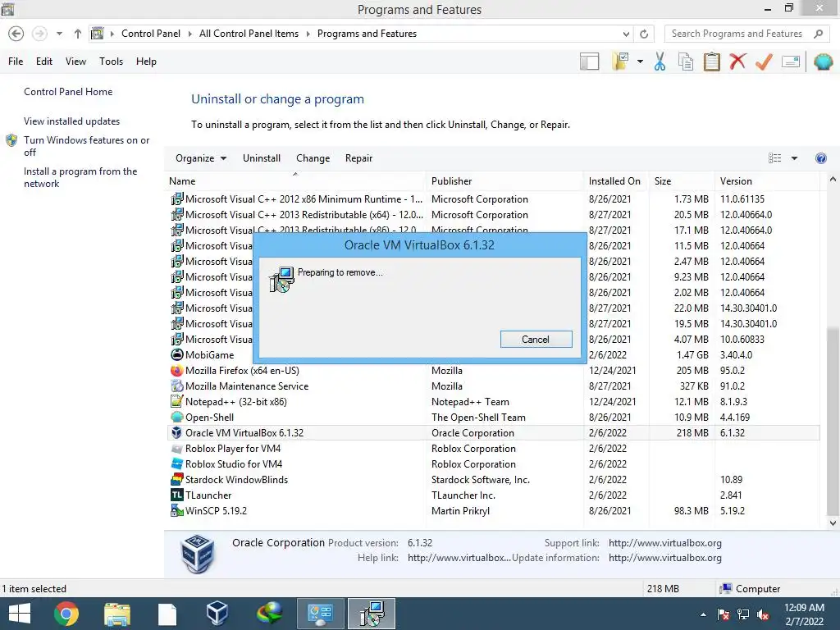Open the virtualbox.org Support link
The image size is (840, 630).
(664, 543)
